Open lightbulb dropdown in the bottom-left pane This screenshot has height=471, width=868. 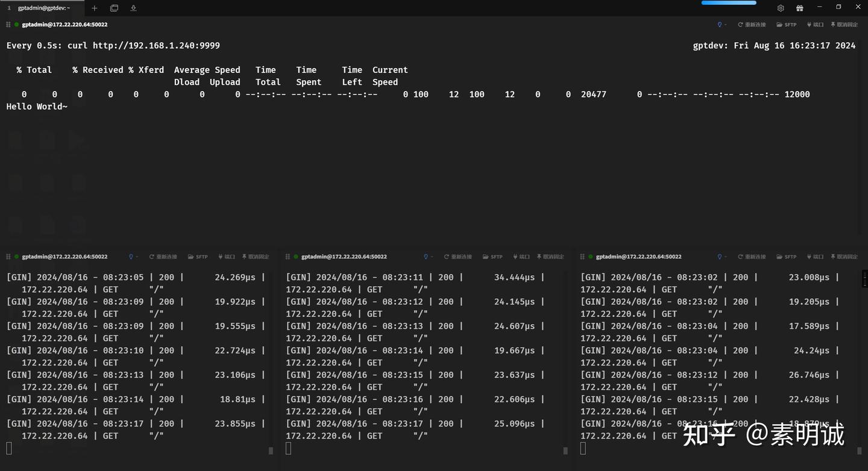(133, 257)
